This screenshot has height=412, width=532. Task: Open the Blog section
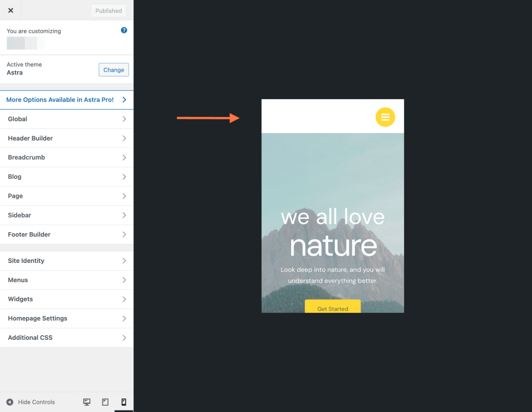(66, 177)
